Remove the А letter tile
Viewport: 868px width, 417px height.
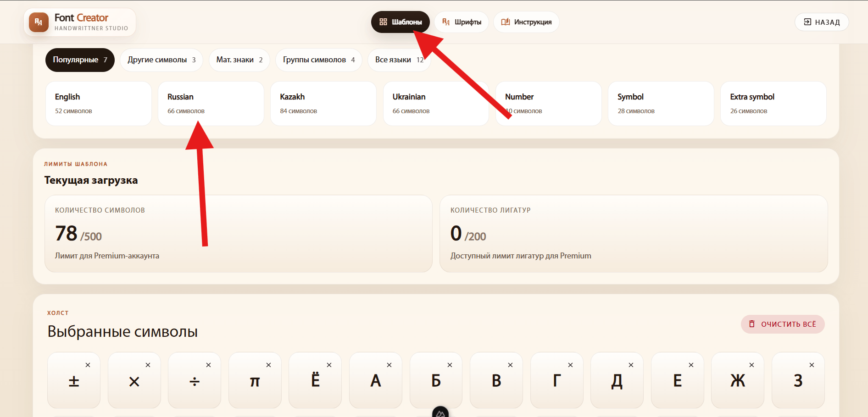point(389,365)
